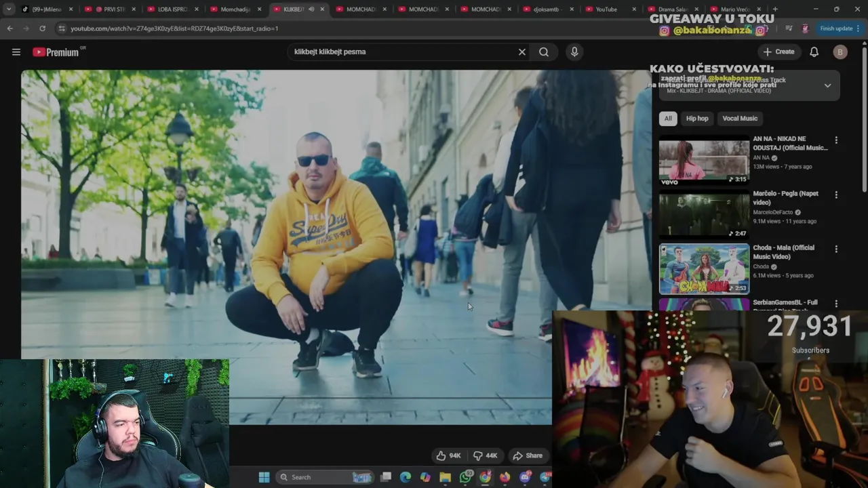
Task: Mute the KLIKBEJT tab audio indicator
Action: pos(311,9)
